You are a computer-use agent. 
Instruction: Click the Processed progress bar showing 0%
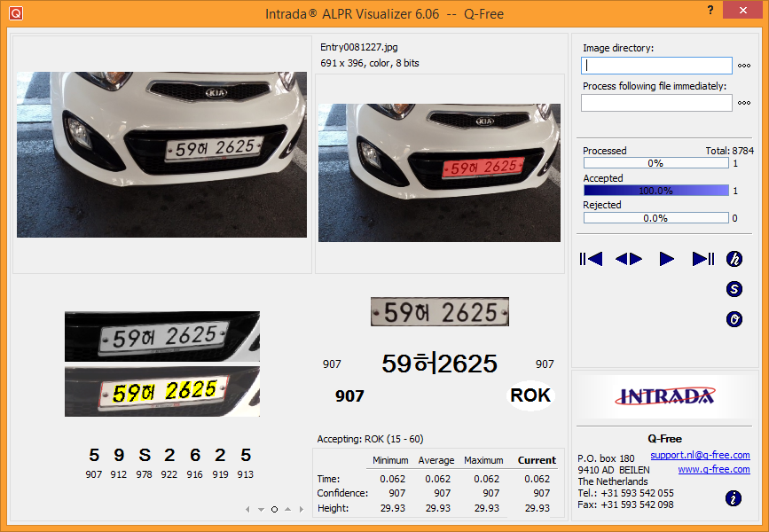655,163
